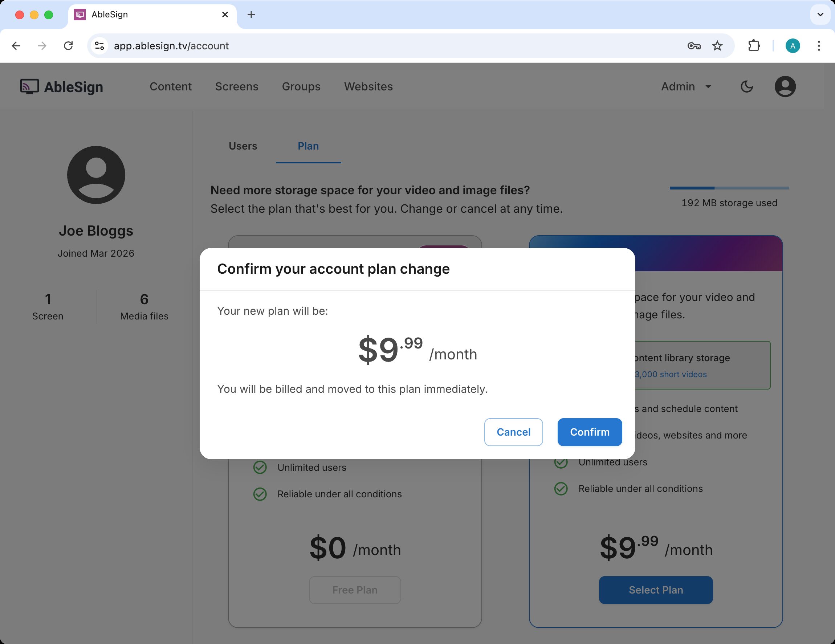The height and width of the screenshot is (644, 835).
Task: Open the Content menu item
Action: tap(171, 87)
